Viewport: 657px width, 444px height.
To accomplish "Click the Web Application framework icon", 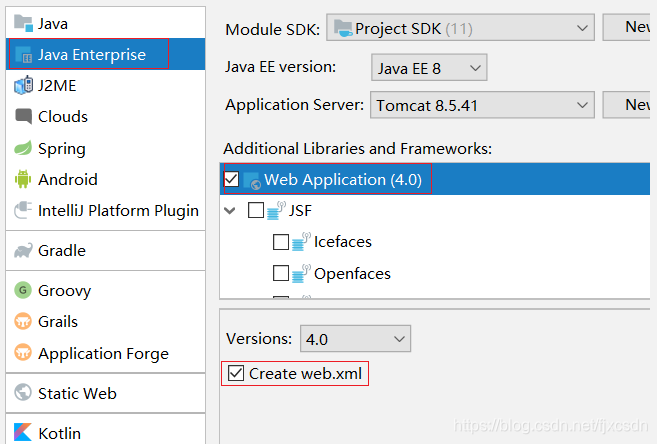I will pyautogui.click(x=252, y=180).
